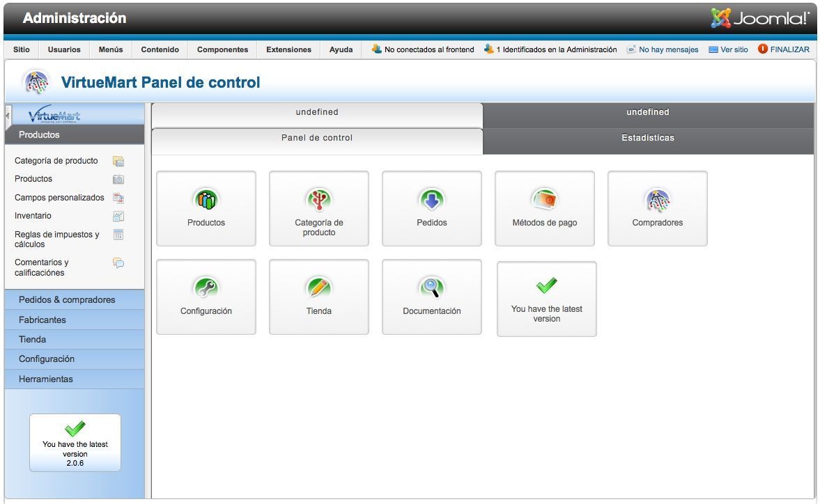Click the administration logged-in users icon
820x504 pixels.
point(489,49)
